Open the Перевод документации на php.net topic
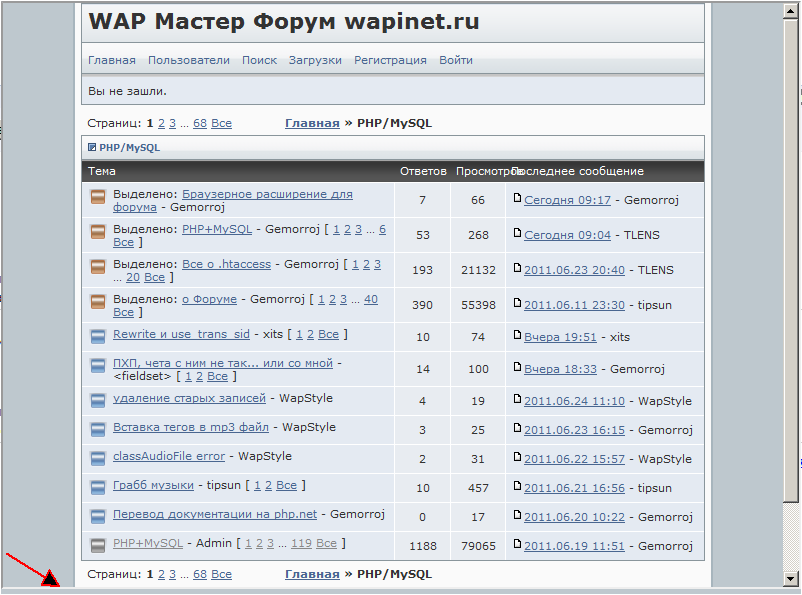The image size is (802, 595). click(215, 514)
